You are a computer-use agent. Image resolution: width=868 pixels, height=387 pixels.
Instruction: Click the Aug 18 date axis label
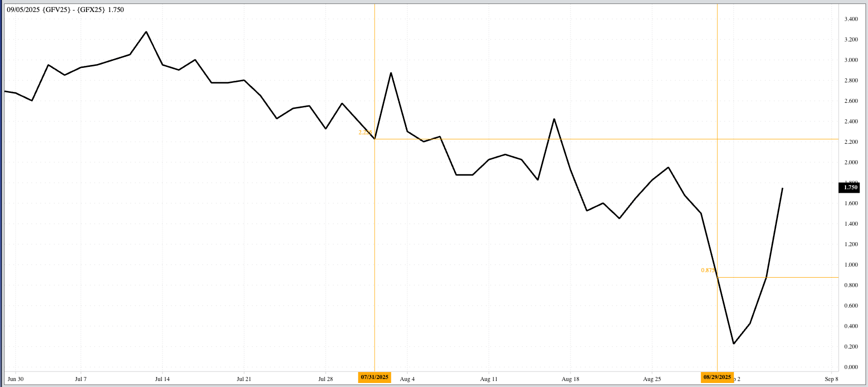(570, 379)
